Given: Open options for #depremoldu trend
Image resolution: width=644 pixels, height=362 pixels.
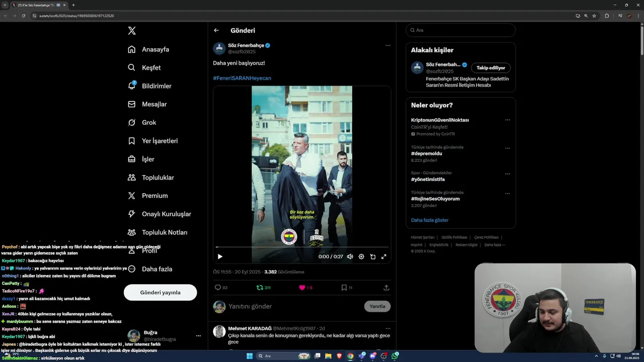Looking at the screenshot, I should (x=508, y=148).
